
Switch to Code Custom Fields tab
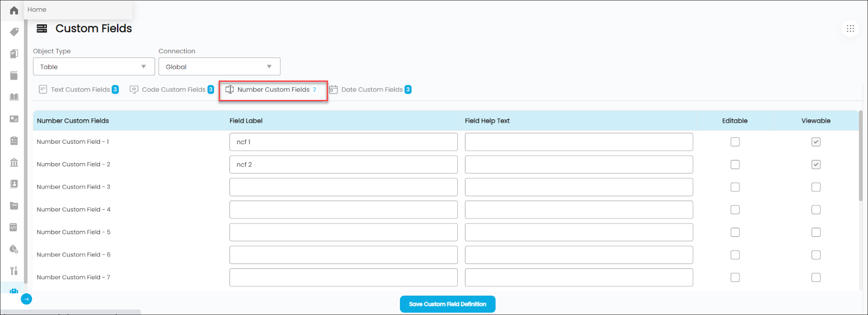click(x=172, y=89)
